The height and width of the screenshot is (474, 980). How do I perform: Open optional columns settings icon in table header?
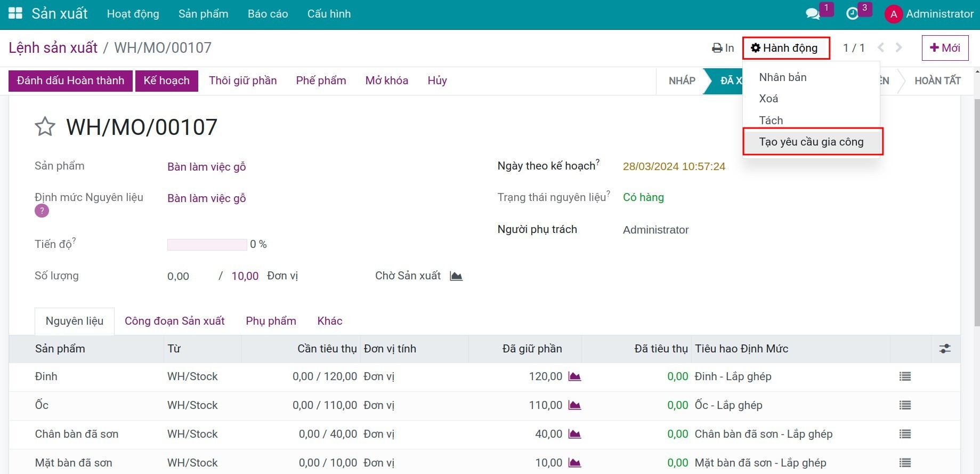[945, 349]
